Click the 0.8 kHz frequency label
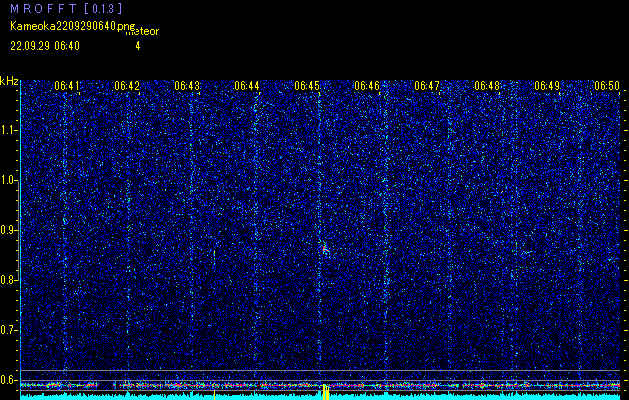This screenshot has width=629, height=400. 8,280
